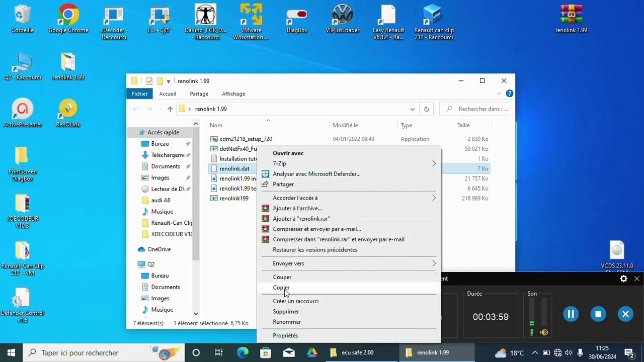Select the Defender Control v1.6 icon
Image resolution: width=644 pixels, height=362 pixels.
click(x=22, y=306)
